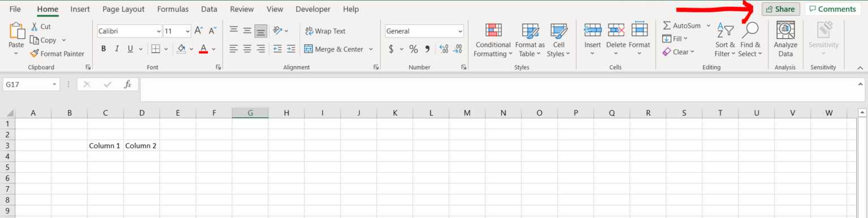Decrease font size with smaller A

click(x=212, y=31)
